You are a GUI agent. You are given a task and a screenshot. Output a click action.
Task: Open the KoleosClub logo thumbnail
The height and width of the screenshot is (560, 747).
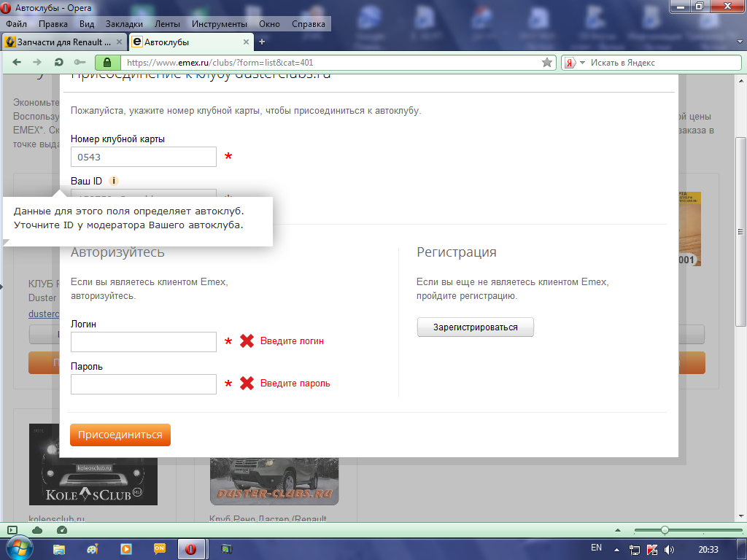93,464
